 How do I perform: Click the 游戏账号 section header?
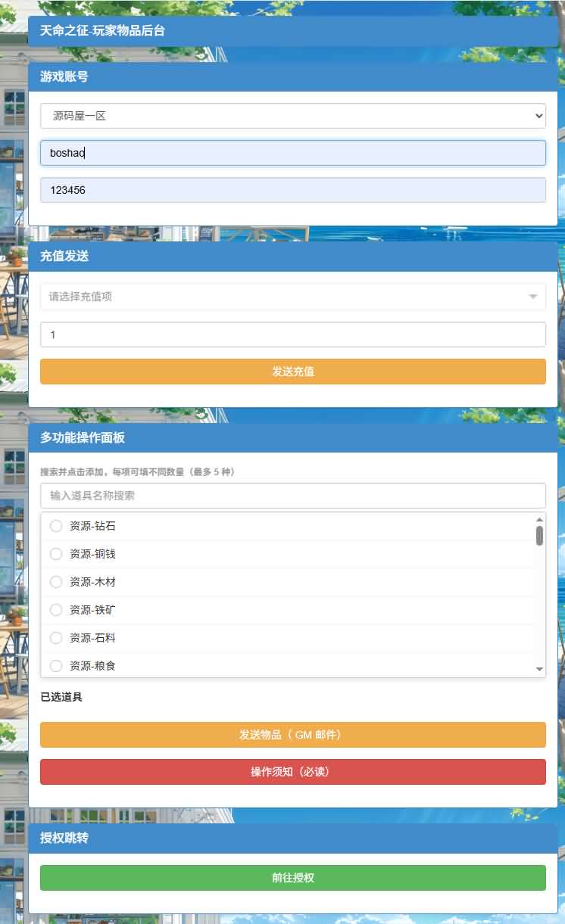(x=292, y=77)
